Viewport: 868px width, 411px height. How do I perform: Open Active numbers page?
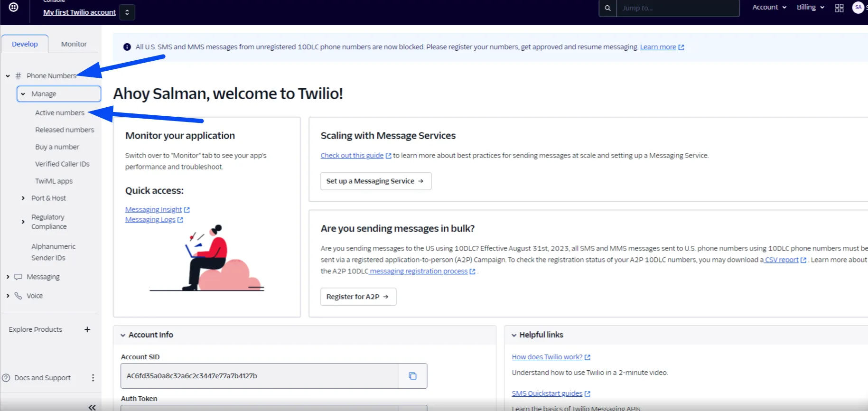[x=60, y=112]
